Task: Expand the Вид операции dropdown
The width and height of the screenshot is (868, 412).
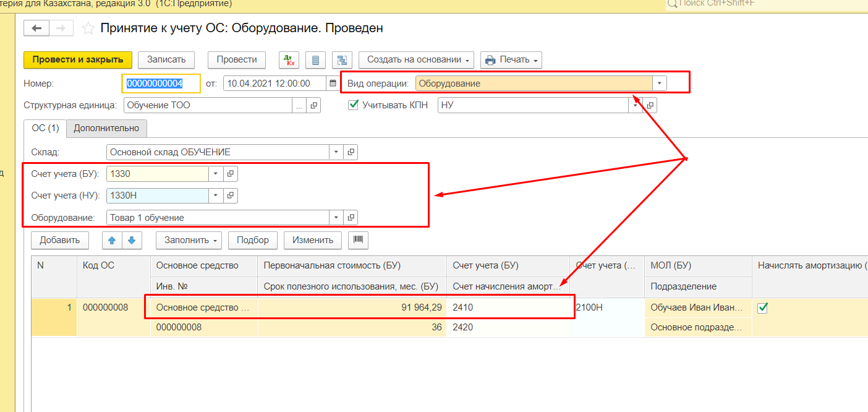Action: click(x=660, y=84)
